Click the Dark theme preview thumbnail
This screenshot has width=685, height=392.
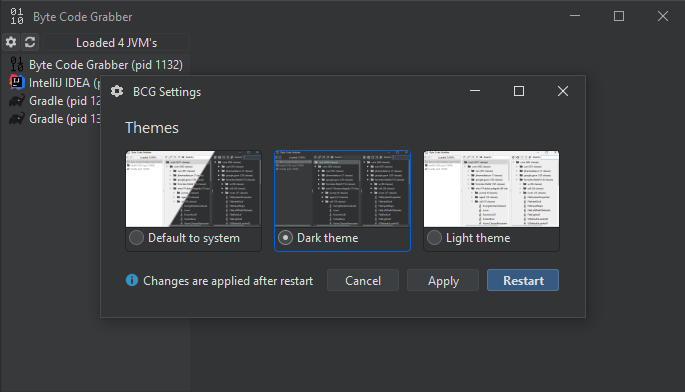pyautogui.click(x=342, y=189)
